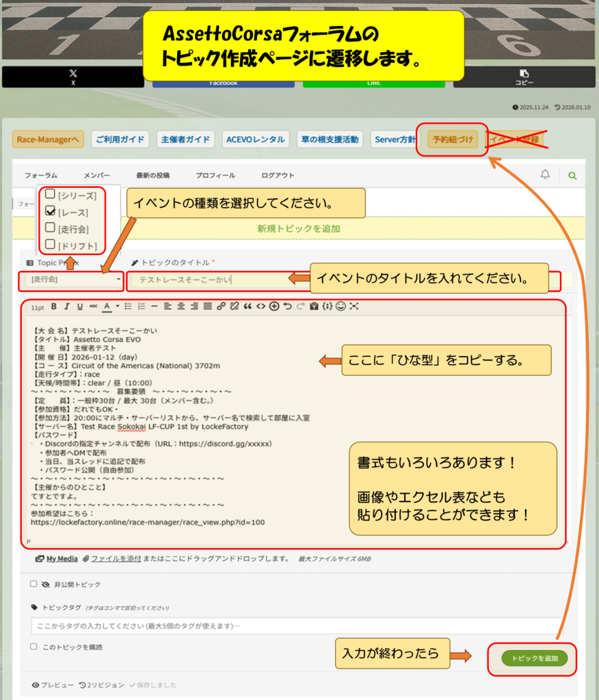
Task: Open the Topic Prefix dropdown
Action: (72, 280)
